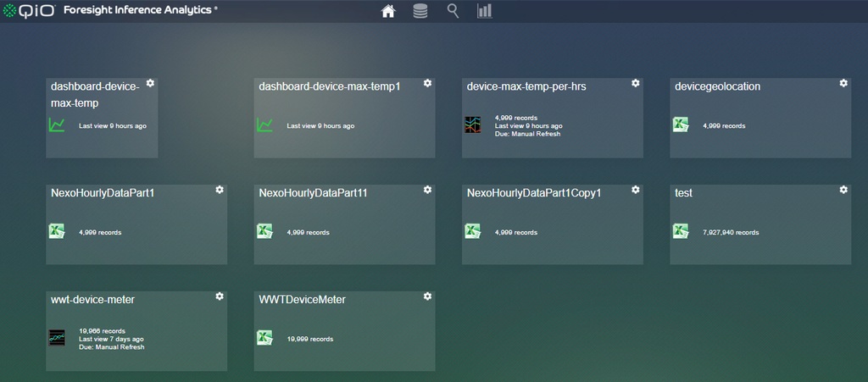The image size is (868, 382).
Task: Open settings gear on NexoHourlyDataPart1 card
Action: tap(220, 190)
